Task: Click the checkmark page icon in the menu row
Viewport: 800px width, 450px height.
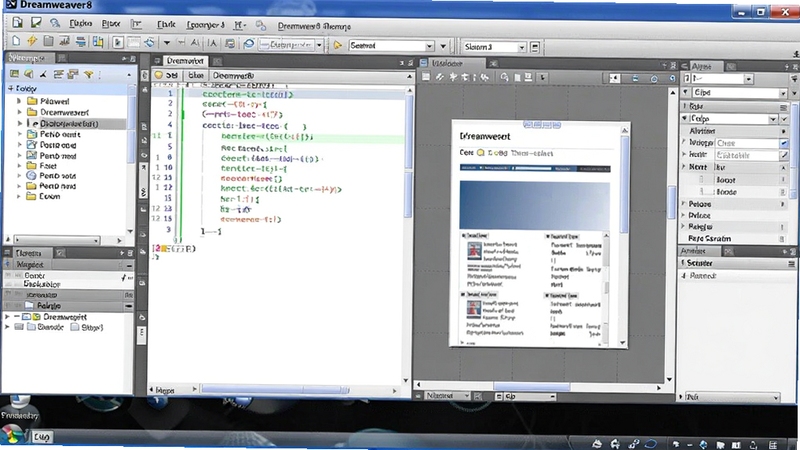Action: (x=36, y=22)
